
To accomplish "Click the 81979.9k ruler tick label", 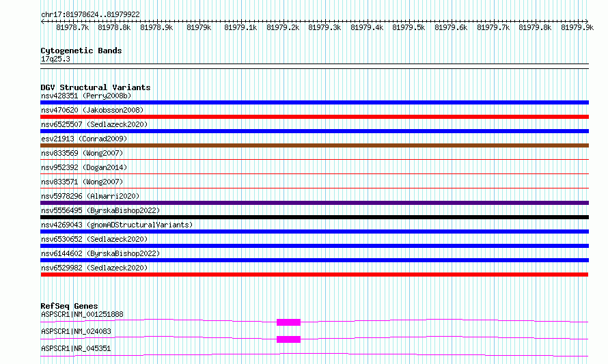I will [577, 27].
